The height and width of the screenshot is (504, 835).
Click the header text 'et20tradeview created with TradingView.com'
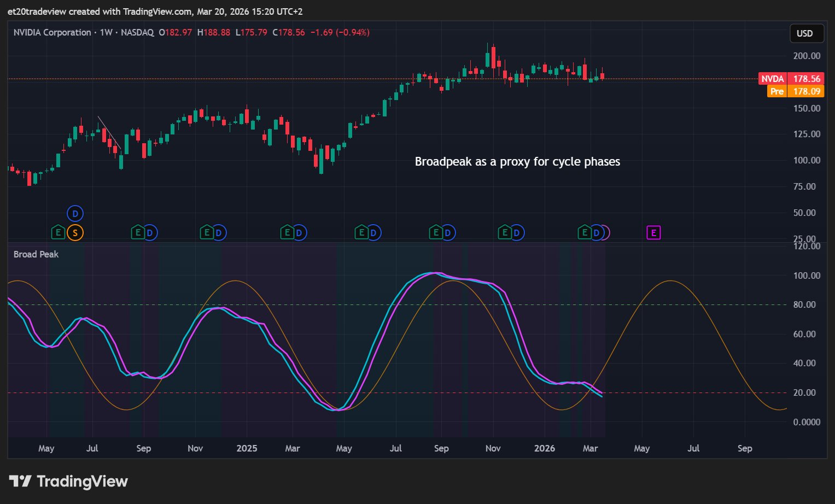click(x=99, y=11)
